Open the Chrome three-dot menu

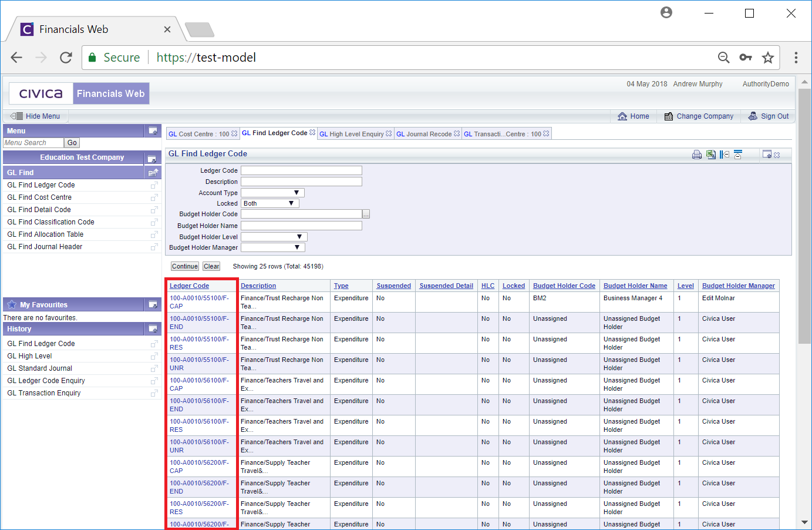click(x=796, y=58)
